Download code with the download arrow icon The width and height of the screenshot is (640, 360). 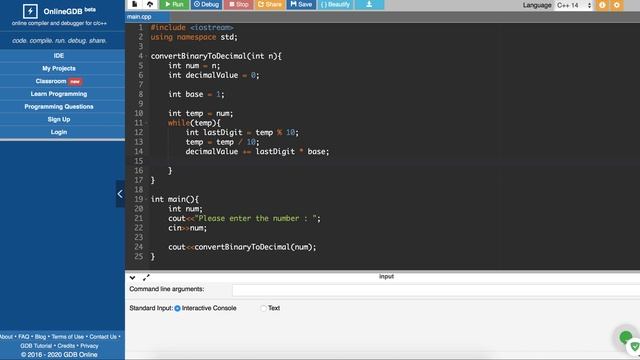369,4
